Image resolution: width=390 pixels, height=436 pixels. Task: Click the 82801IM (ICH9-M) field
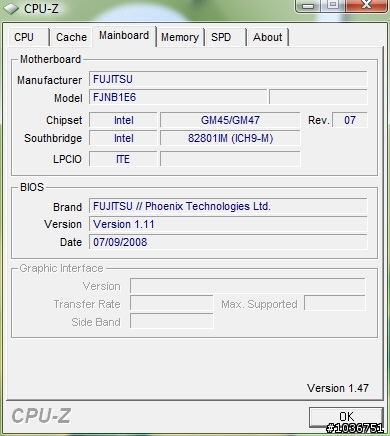[230, 138]
